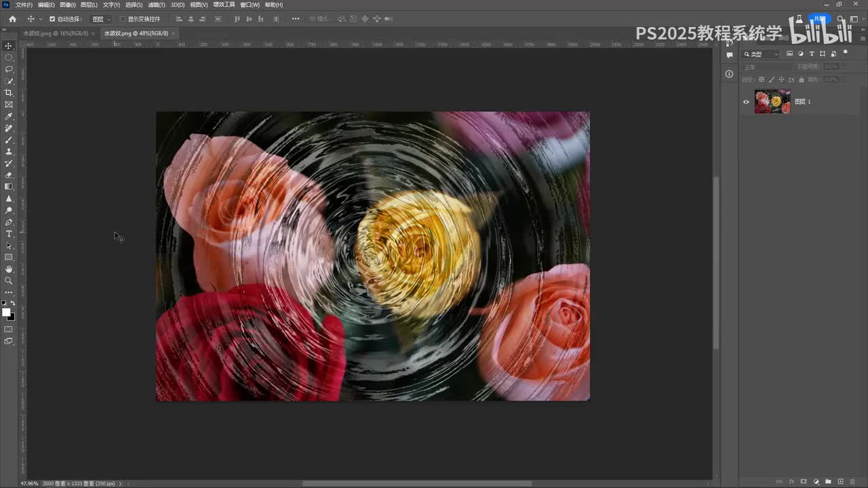Open the Move tool preset picker arrow
This screenshot has height=488, width=868.
[40, 19]
